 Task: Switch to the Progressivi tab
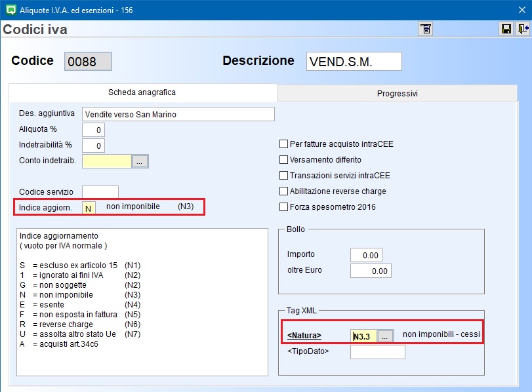pyautogui.click(x=397, y=93)
